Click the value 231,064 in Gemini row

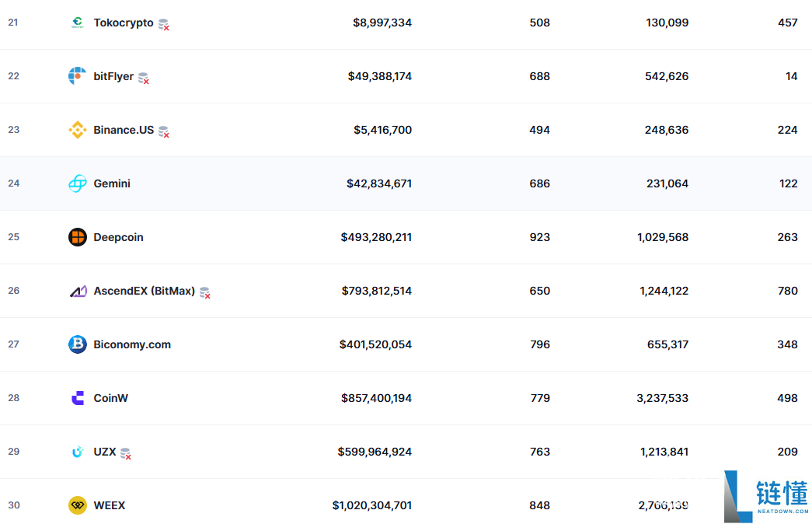coord(667,183)
